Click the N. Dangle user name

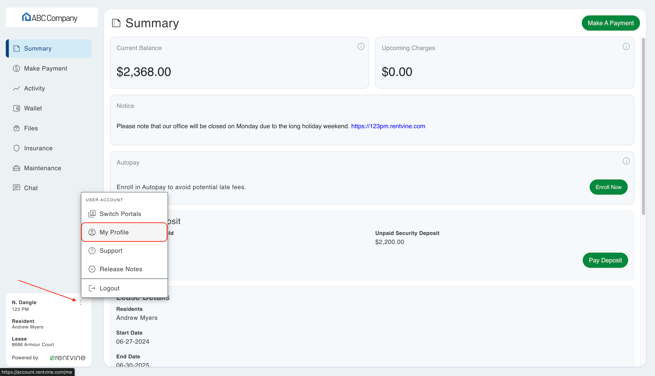tap(24, 302)
